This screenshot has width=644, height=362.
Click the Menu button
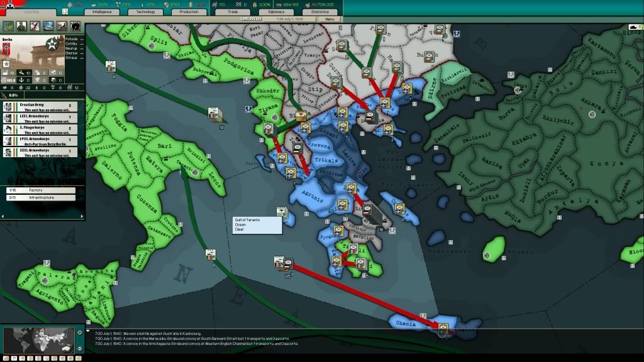330,19
